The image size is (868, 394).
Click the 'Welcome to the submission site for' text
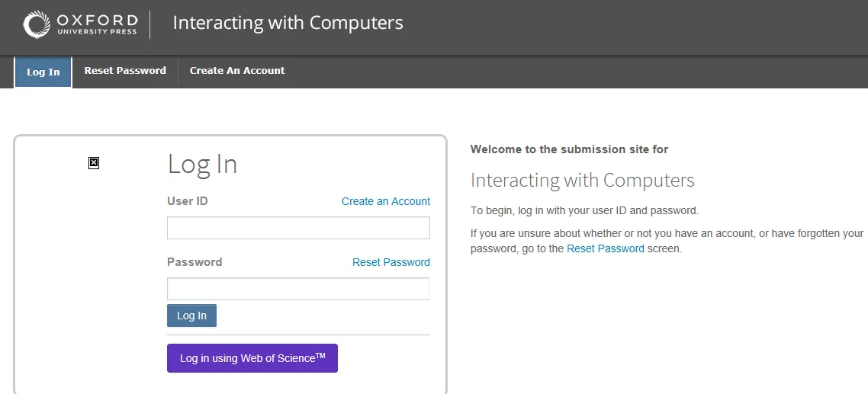(569, 149)
